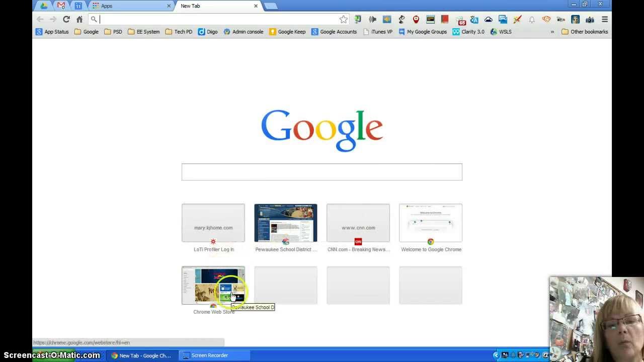This screenshot has width=644, height=362.
Task: Open the Clarity 3.0 bookmark
Action: tap(468, 32)
